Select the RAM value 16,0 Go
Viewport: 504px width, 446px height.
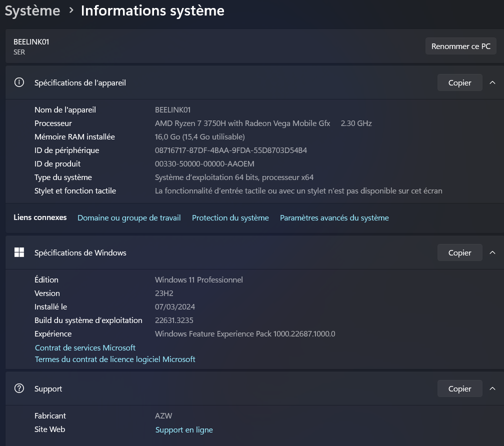199,137
